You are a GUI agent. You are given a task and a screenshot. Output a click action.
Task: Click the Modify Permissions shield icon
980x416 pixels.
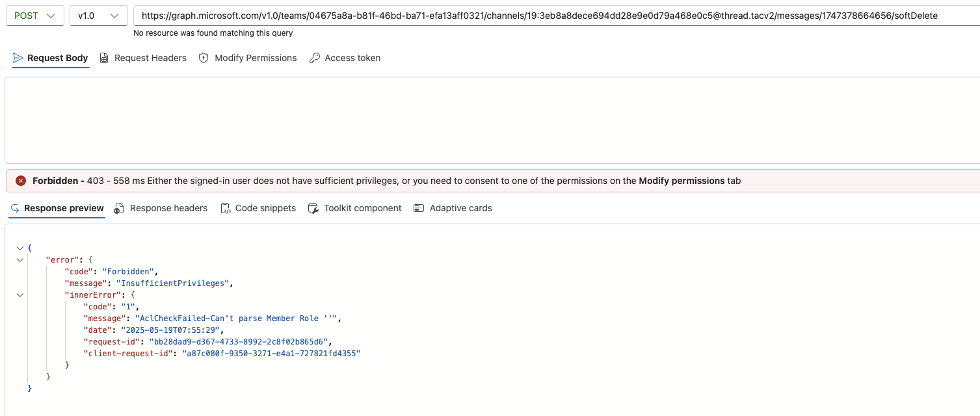tap(204, 58)
